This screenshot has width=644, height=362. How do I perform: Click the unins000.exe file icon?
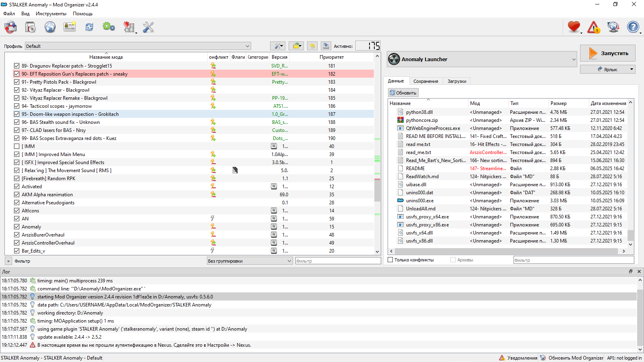pyautogui.click(x=400, y=200)
